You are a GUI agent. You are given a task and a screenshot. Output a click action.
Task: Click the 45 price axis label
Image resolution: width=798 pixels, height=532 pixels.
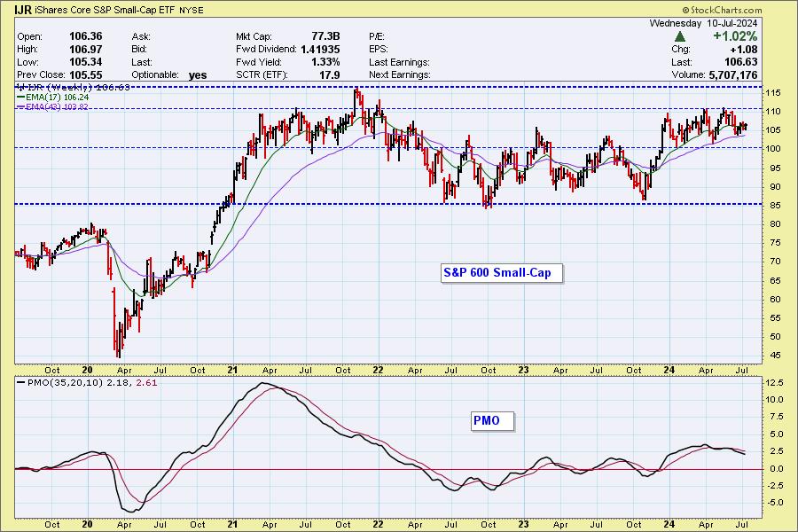point(775,356)
